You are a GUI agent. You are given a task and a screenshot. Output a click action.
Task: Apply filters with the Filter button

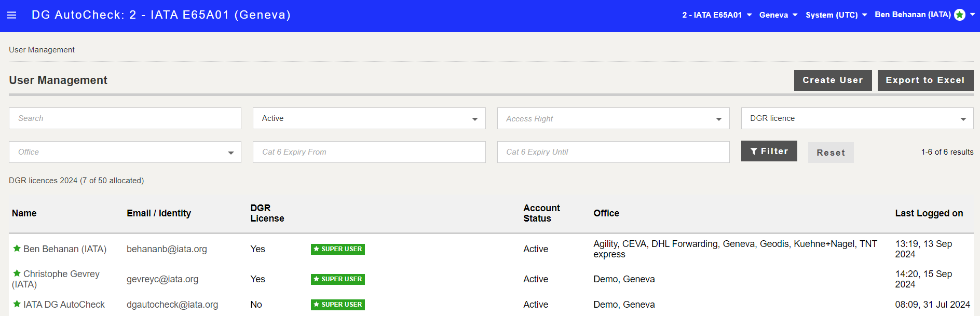pyautogui.click(x=769, y=151)
